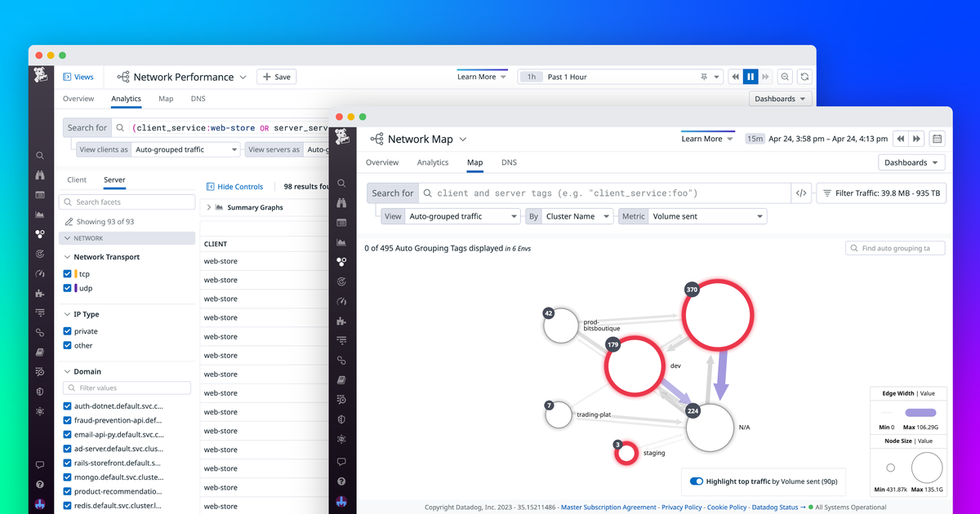The image size is (980, 514).
Task: Click Filter Traffic 39.8 MB - 935 TB button
Action: pyautogui.click(x=881, y=193)
